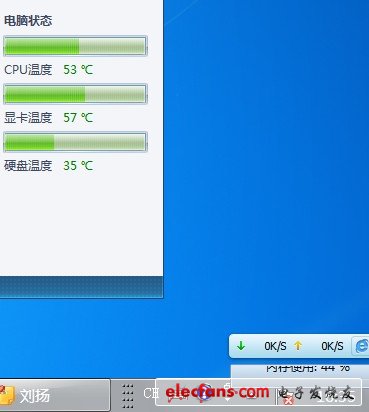Click the CPU温度 progress bar
Image resolution: width=369 pixels, height=412 pixels.
[75, 46]
